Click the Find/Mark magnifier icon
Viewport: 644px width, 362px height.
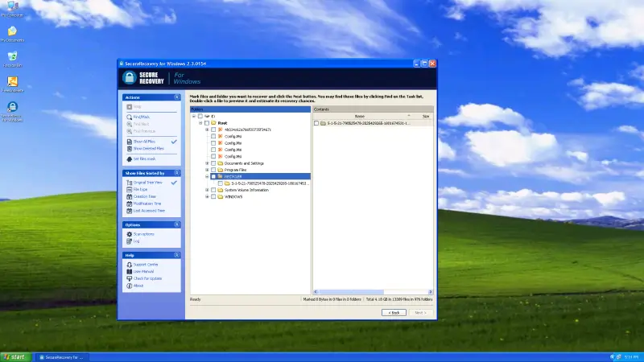pyautogui.click(x=130, y=117)
